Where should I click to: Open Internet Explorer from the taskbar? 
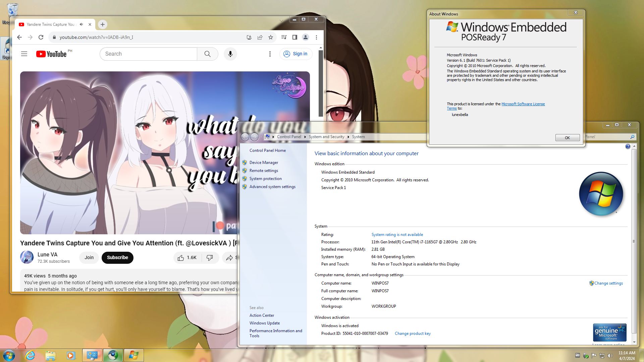(x=30, y=355)
